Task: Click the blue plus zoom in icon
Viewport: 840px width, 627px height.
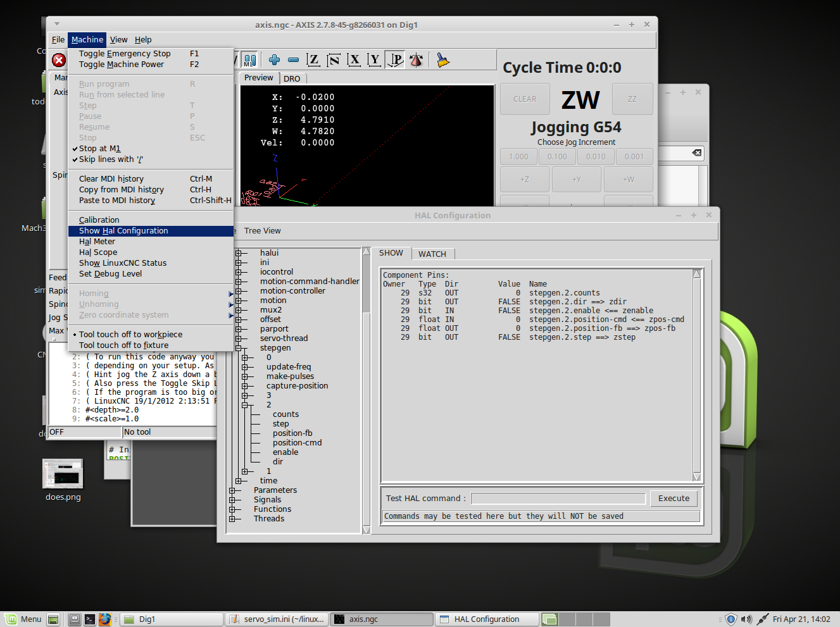Action: 274,60
